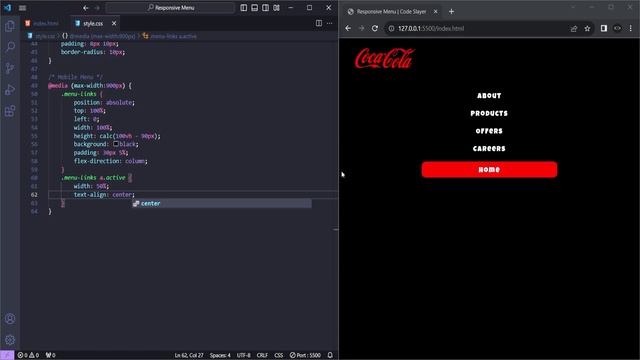Open the CAREERS menu link
This screenshot has width=640, height=360.
click(x=489, y=149)
